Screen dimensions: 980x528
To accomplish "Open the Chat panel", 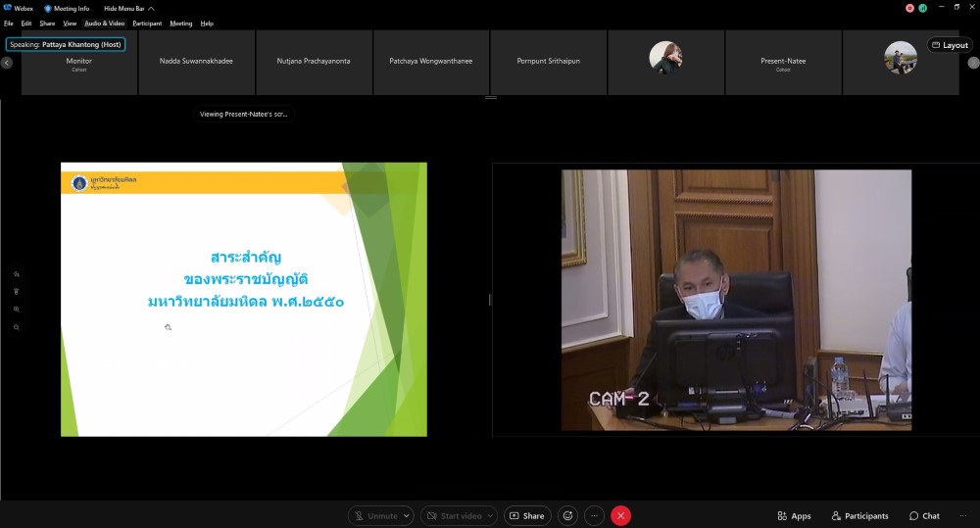I will 923,515.
